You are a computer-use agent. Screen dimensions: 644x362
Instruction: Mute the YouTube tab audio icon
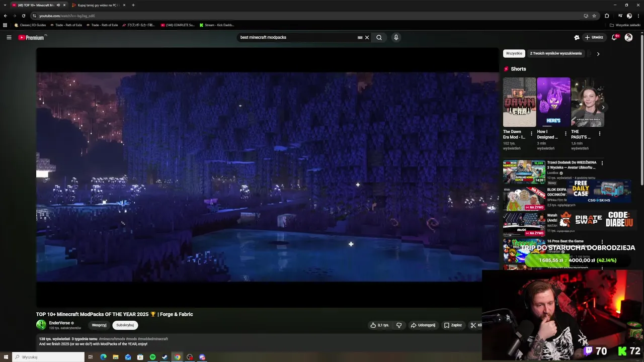(58, 5)
